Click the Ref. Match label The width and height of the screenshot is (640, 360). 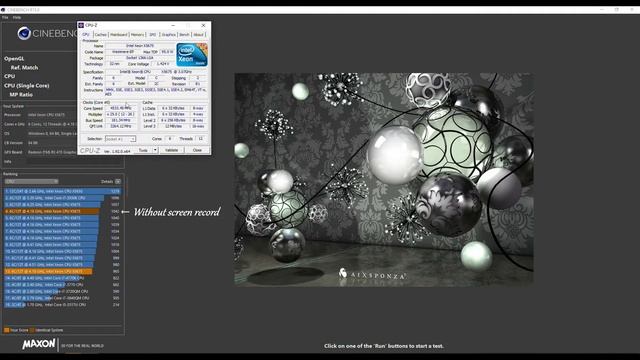24,68
